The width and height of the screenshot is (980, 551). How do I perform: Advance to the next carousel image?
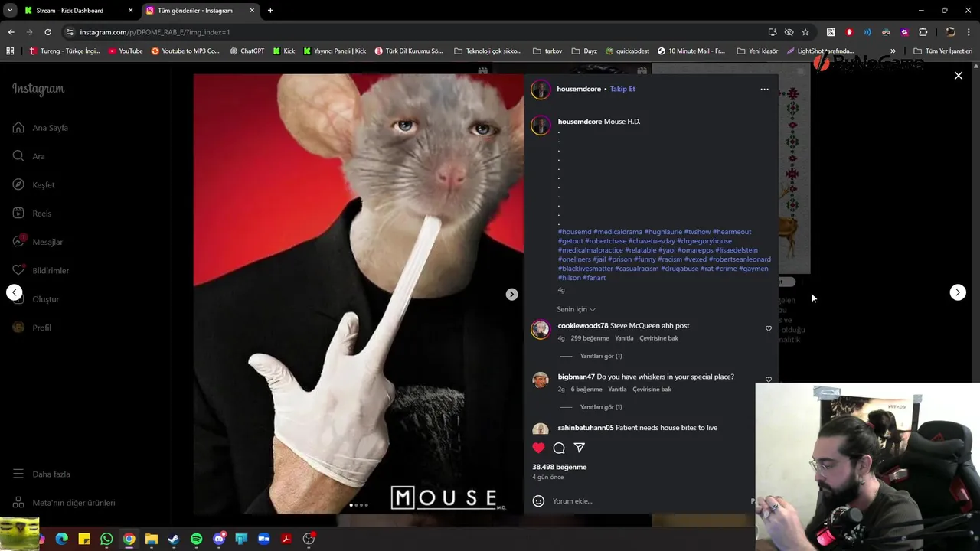pos(511,294)
